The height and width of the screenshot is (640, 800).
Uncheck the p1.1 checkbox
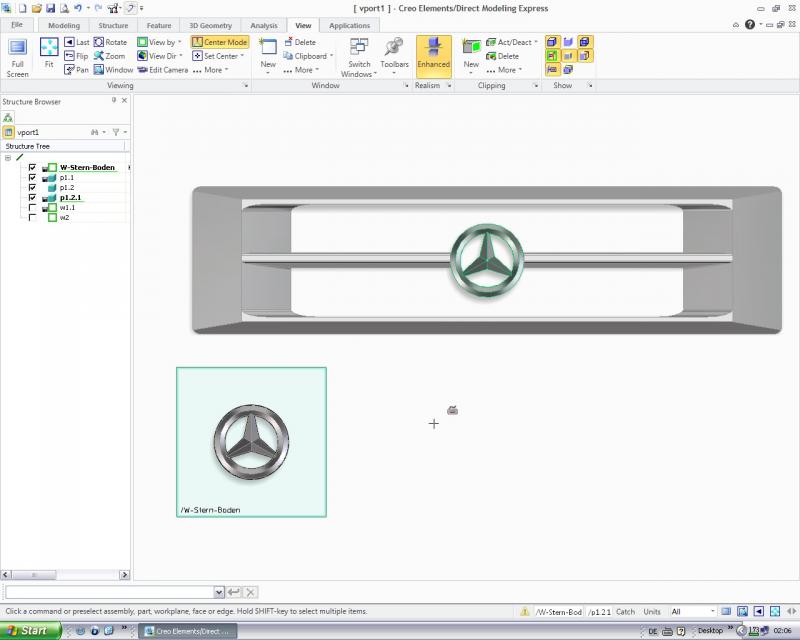point(32,178)
